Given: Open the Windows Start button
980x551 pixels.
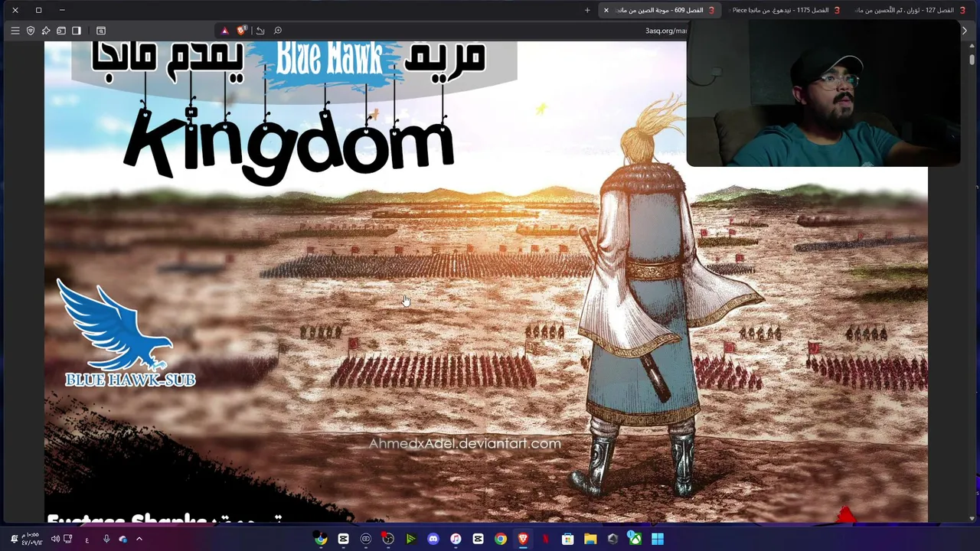Looking at the screenshot, I should pos(658,539).
